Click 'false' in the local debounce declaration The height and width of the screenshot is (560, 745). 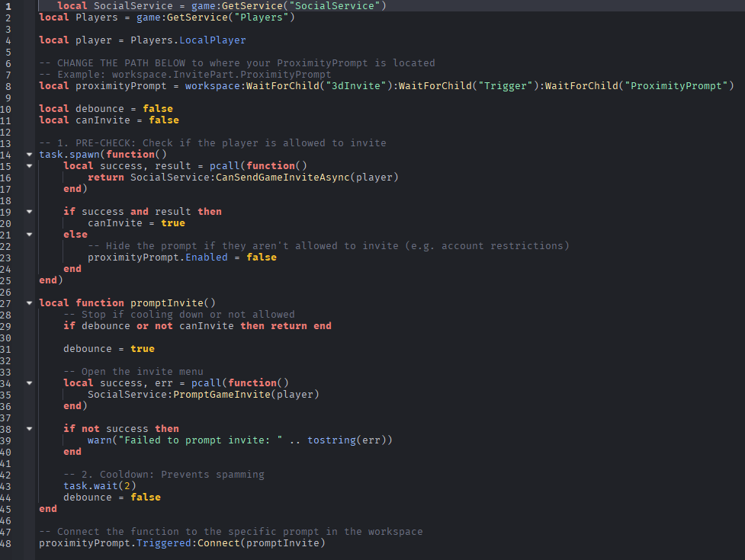(158, 109)
